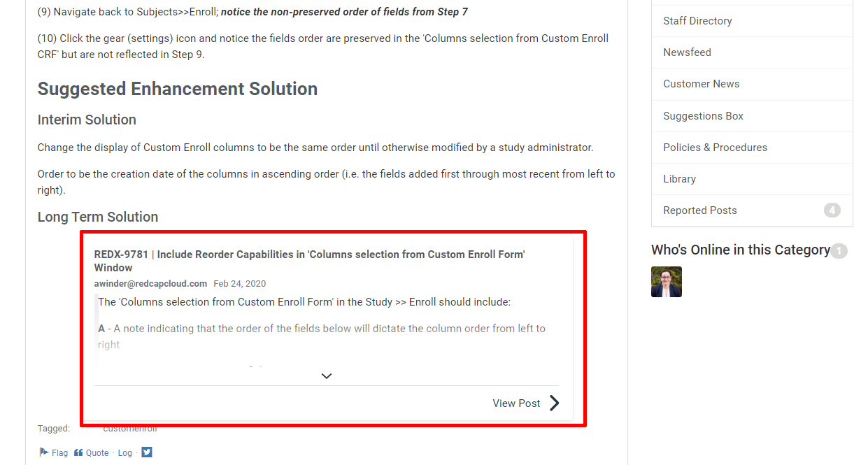The height and width of the screenshot is (465, 868).
Task: Open Policies & Procedures category
Action: pos(715,148)
